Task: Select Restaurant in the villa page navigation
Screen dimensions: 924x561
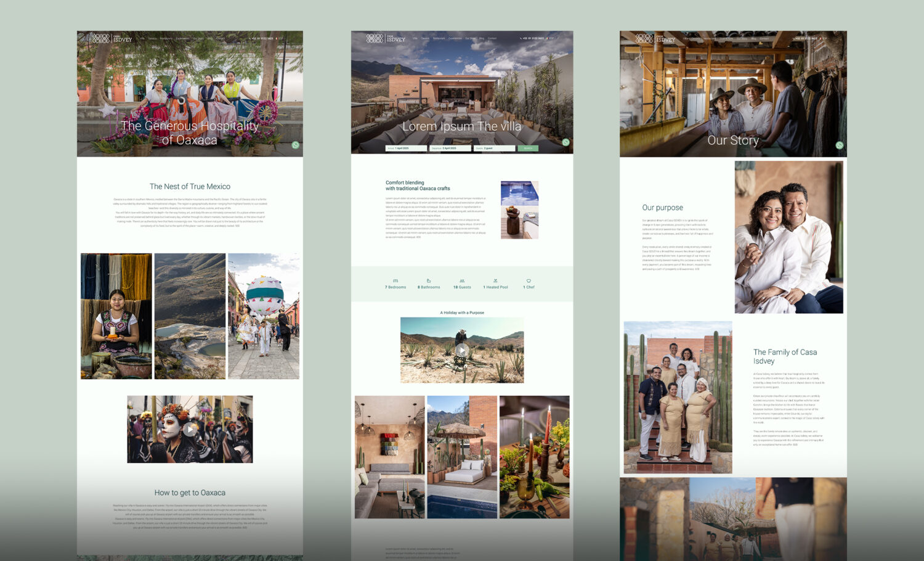Action: (439, 38)
